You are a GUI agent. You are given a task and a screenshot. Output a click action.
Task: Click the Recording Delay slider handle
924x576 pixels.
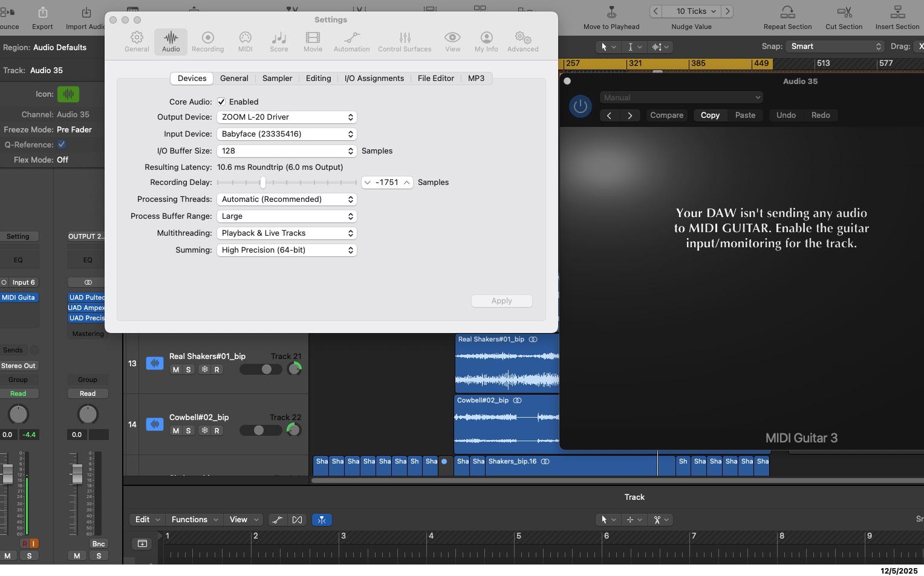(262, 183)
